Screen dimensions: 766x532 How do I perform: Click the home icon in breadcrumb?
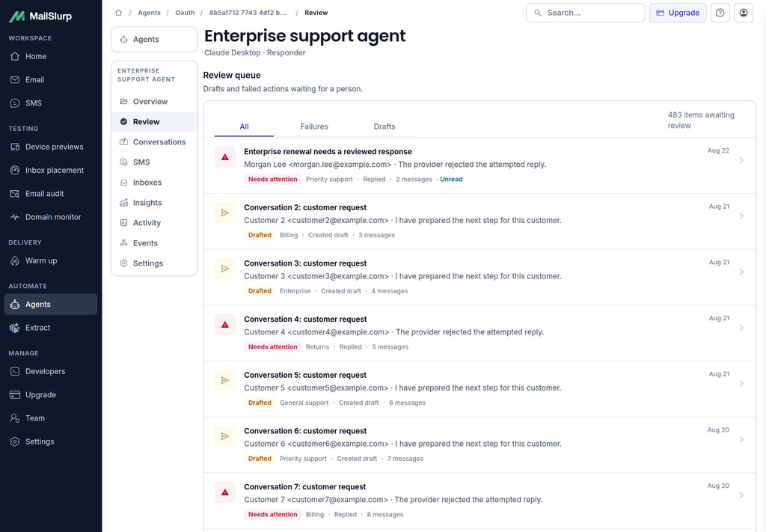[x=119, y=13]
